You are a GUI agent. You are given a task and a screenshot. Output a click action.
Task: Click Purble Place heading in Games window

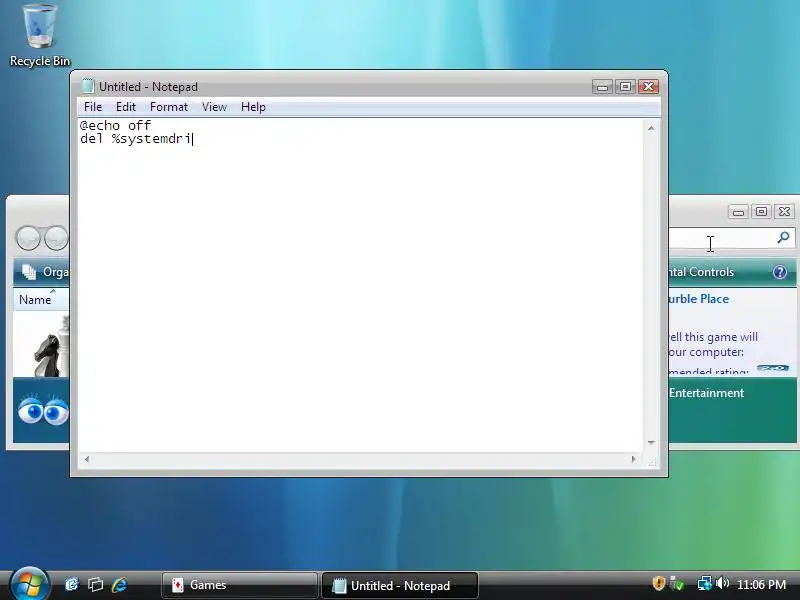pos(698,299)
